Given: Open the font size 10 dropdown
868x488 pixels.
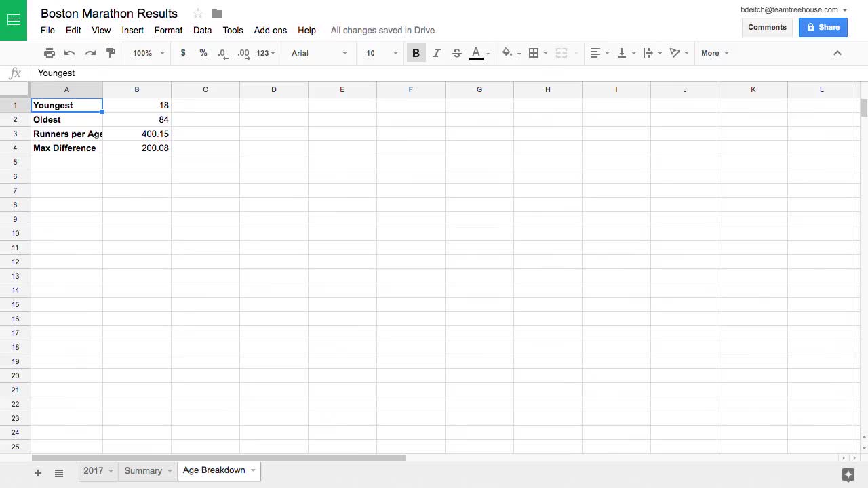Looking at the screenshot, I should click(380, 53).
